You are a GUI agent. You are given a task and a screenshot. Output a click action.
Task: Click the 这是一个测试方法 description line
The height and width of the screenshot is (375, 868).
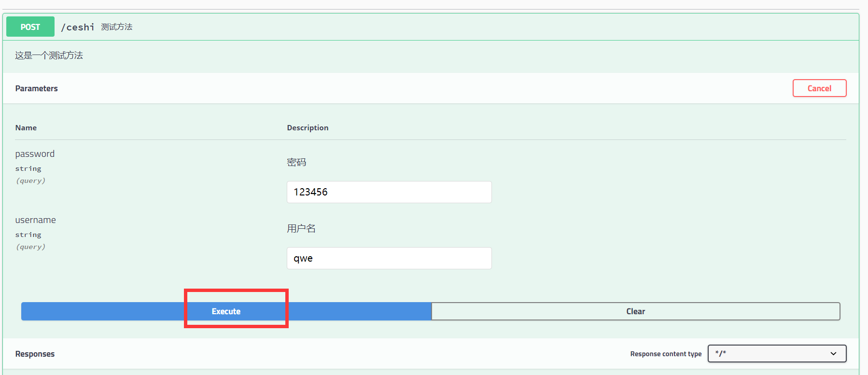tap(49, 56)
